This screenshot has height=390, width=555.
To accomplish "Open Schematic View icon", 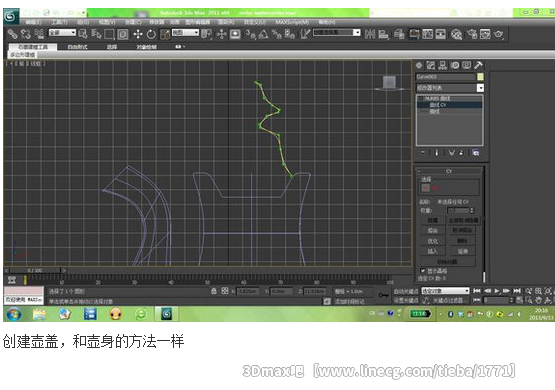I will click(x=441, y=34).
